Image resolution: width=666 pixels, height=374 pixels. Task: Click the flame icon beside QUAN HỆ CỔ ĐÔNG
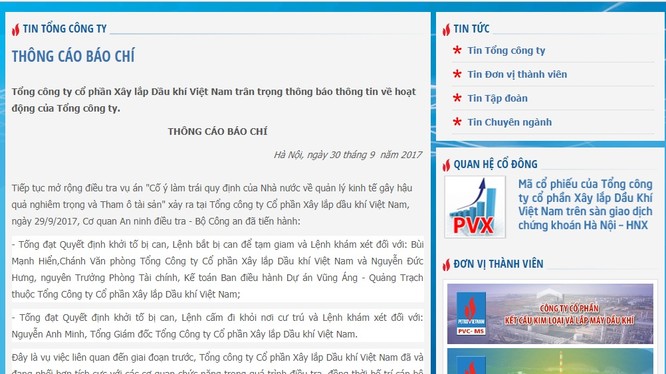click(x=446, y=165)
